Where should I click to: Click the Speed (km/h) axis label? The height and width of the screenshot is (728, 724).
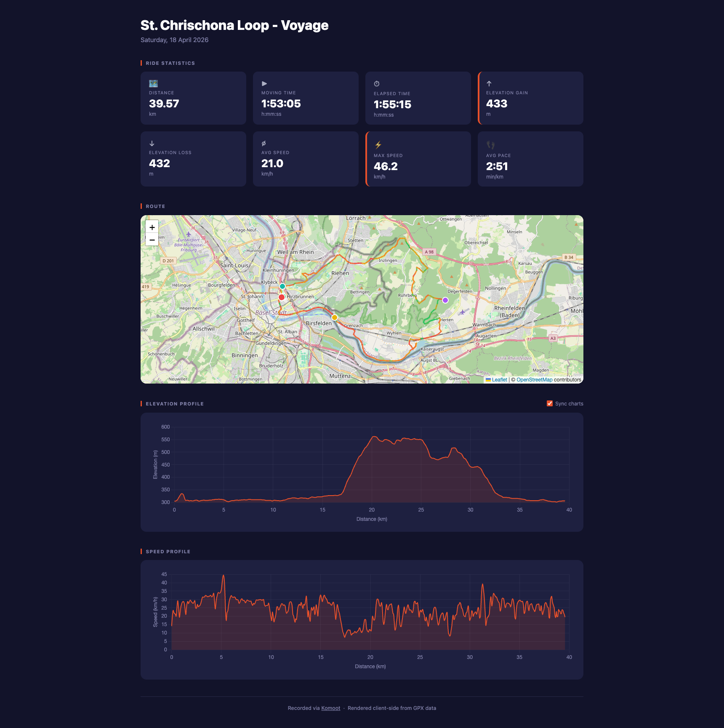pyautogui.click(x=155, y=612)
